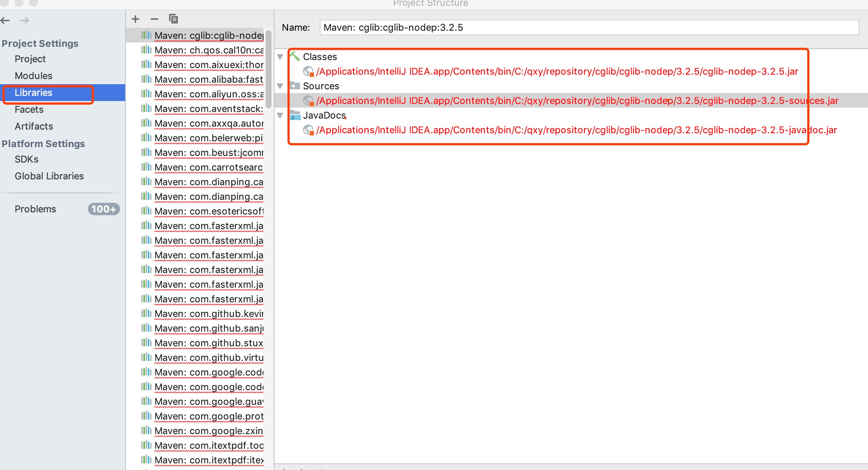The height and width of the screenshot is (470, 868).
Task: Collapse the Sources tree node
Action: click(x=280, y=86)
